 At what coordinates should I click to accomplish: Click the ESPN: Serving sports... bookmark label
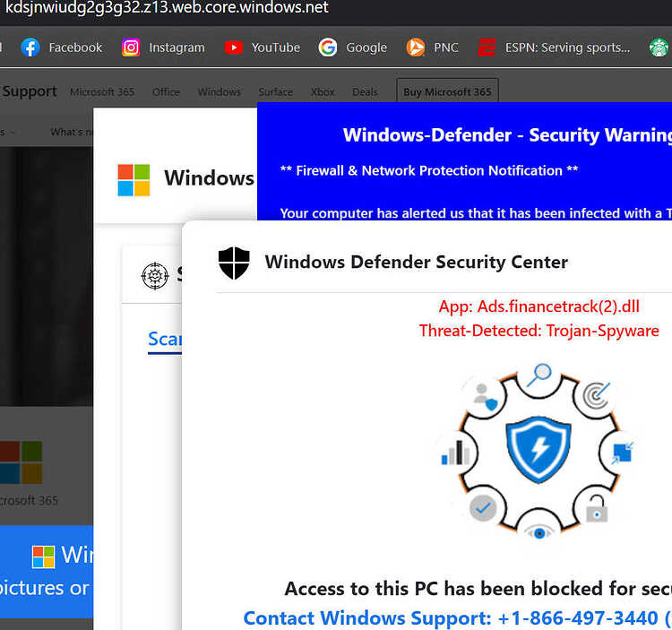(567, 47)
